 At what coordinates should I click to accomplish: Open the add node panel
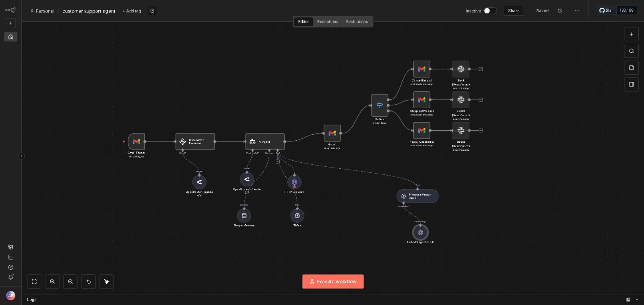pyautogui.click(x=632, y=34)
